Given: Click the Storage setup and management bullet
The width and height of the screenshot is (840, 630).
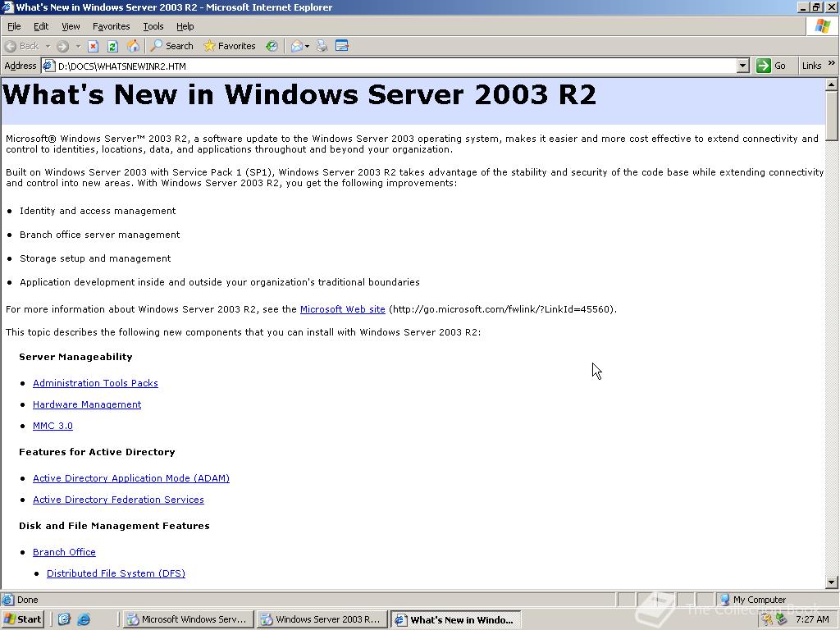Looking at the screenshot, I should tap(95, 258).
